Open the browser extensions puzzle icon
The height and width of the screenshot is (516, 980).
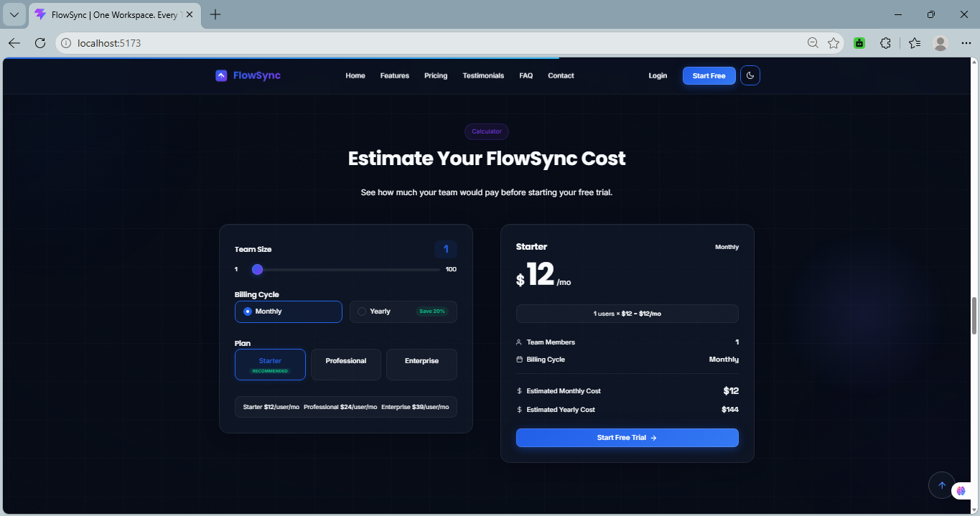coord(885,43)
